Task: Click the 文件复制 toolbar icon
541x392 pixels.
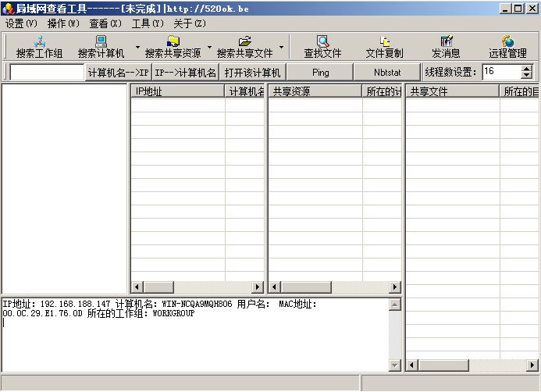Action: 384,41
